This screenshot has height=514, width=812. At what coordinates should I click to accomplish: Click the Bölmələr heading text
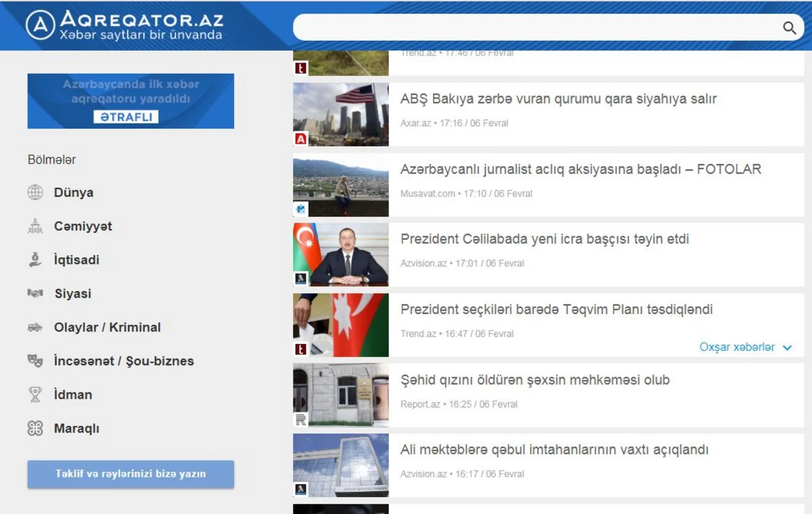(x=51, y=160)
